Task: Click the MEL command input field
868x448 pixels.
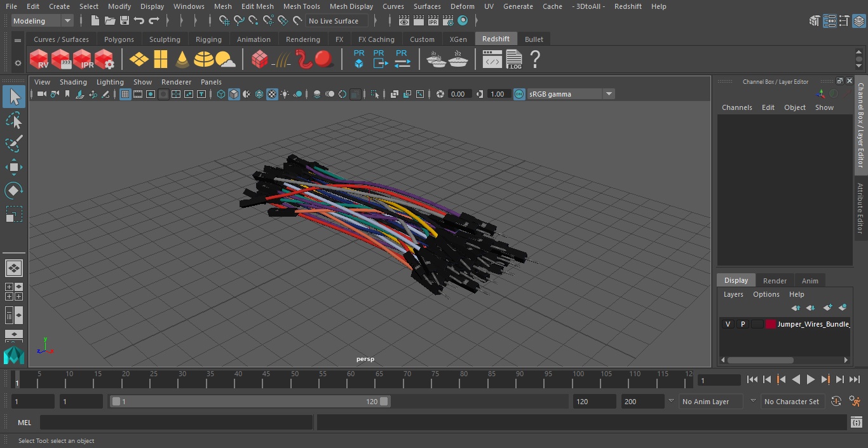Action: point(176,423)
